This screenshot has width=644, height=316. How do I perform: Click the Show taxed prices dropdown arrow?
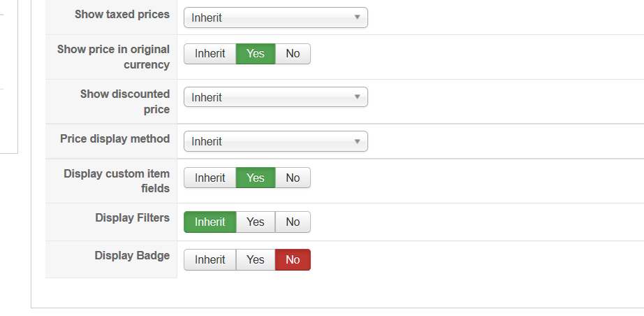tap(357, 17)
